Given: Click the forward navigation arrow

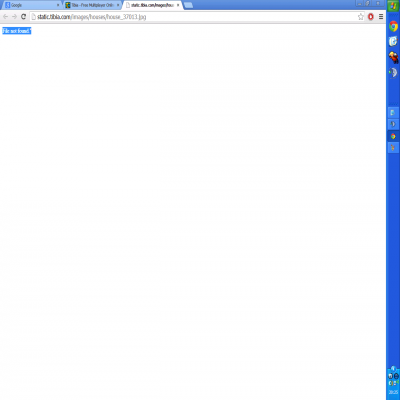Looking at the screenshot, I should tap(14, 17).
